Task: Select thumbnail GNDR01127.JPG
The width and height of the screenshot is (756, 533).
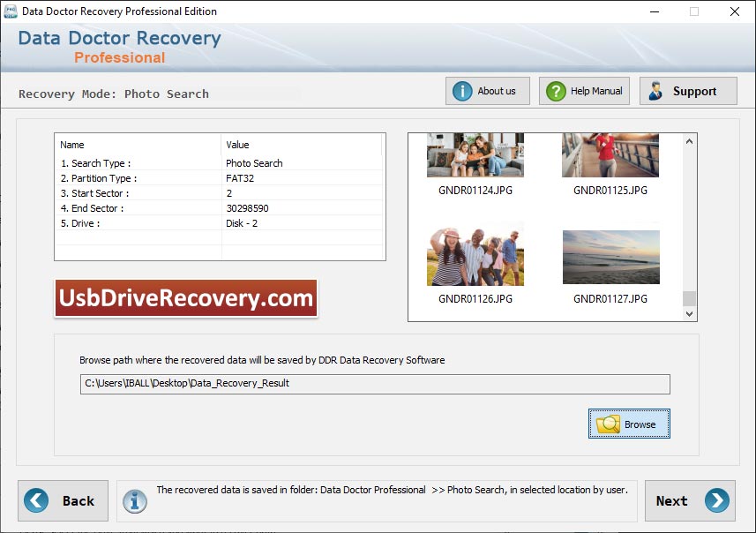Action: (x=610, y=257)
